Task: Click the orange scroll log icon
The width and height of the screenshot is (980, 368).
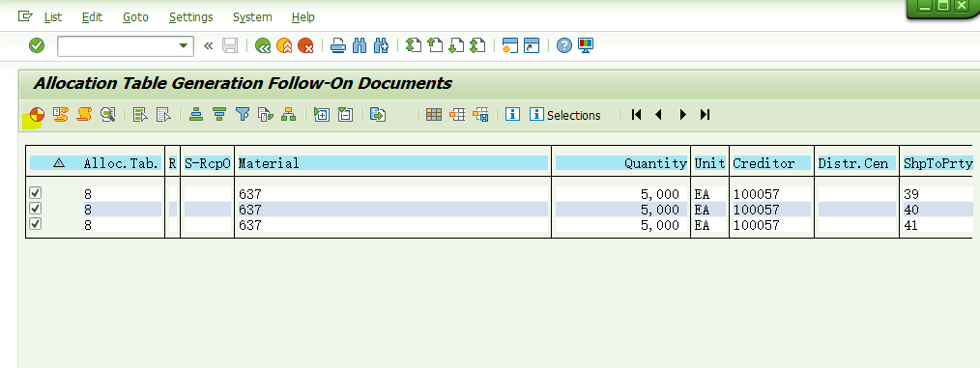Action: [84, 114]
